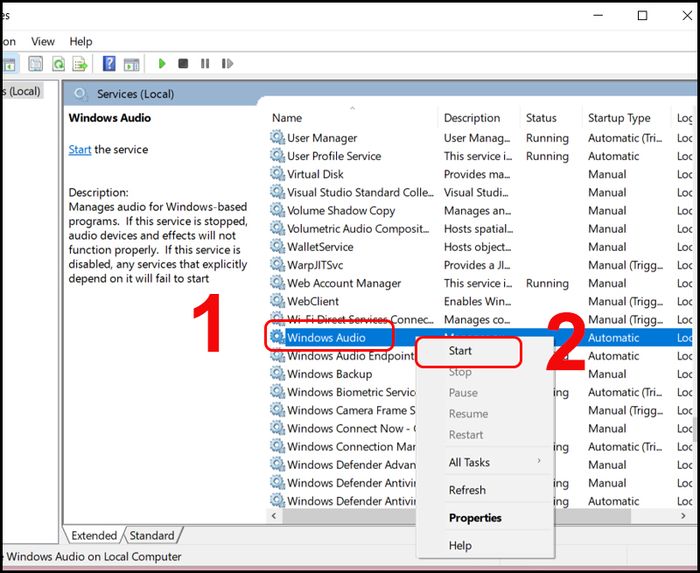
Task: Click gear icon beside Windows Audio
Action: click(x=277, y=337)
